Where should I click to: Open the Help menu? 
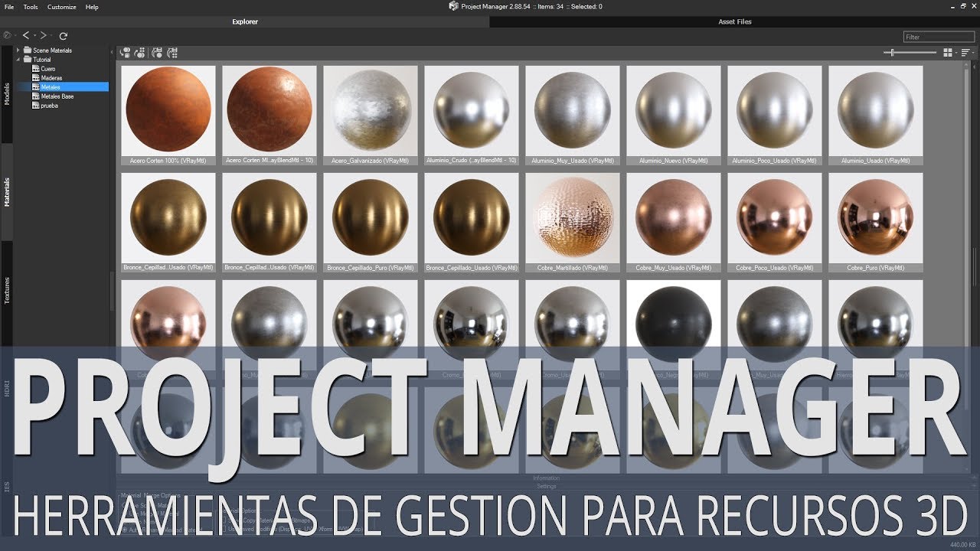[92, 6]
